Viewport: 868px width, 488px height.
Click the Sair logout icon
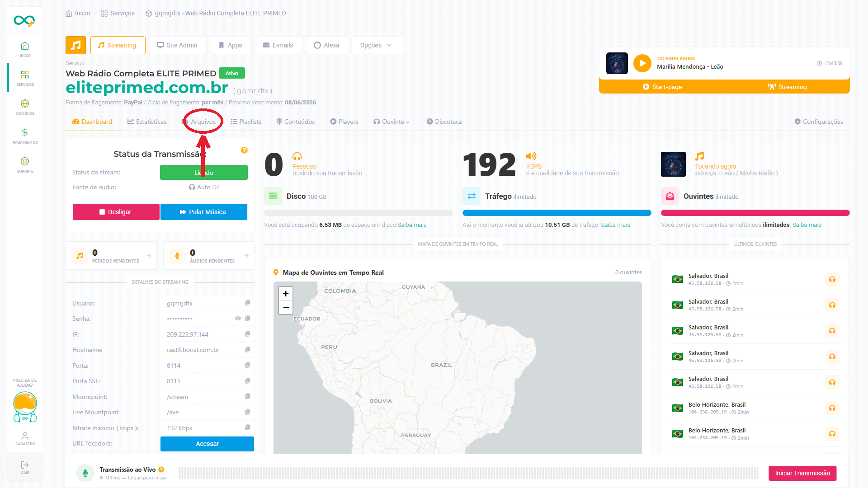(25, 467)
